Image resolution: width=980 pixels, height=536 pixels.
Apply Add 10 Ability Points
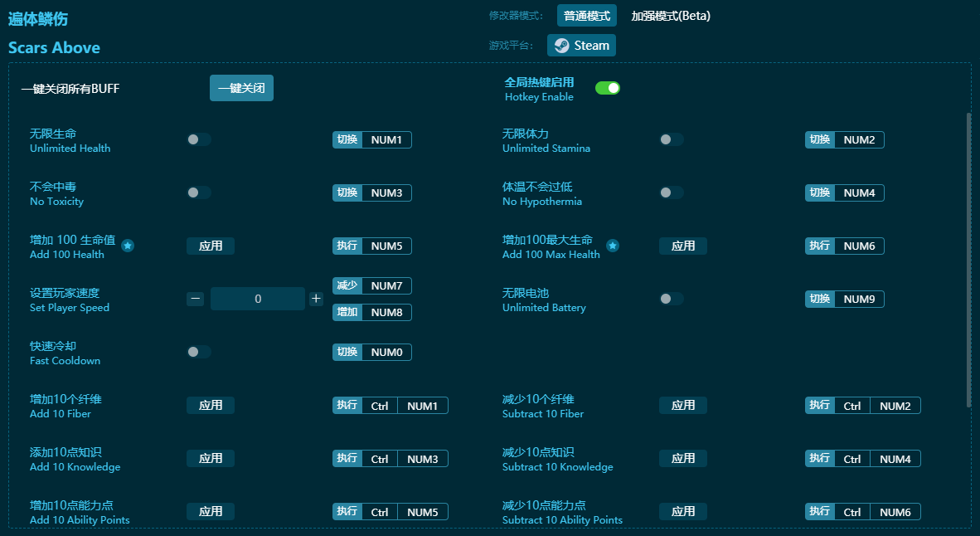[x=211, y=512]
